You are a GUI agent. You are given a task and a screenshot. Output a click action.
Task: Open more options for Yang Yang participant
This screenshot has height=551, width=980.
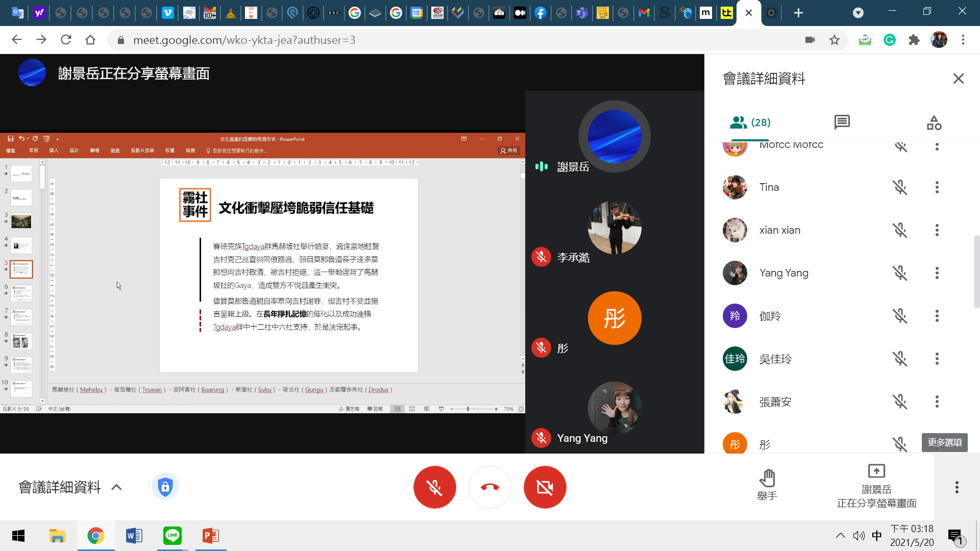point(937,273)
